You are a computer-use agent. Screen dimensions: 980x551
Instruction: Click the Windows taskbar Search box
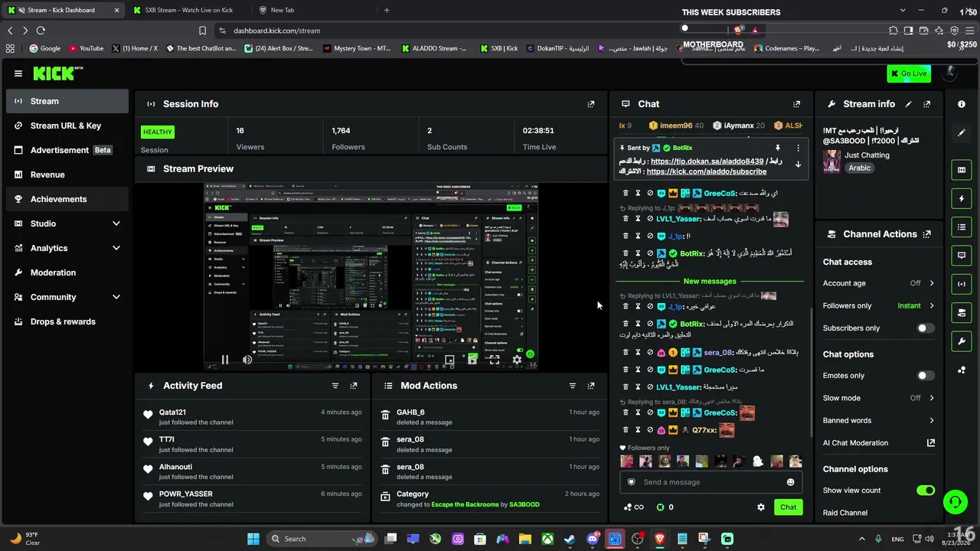coord(321,539)
